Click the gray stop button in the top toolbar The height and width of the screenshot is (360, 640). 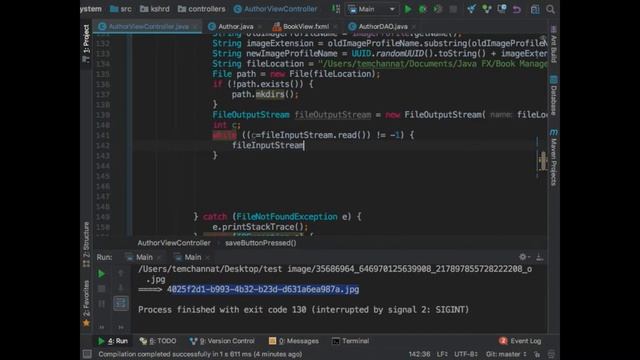[453, 9]
